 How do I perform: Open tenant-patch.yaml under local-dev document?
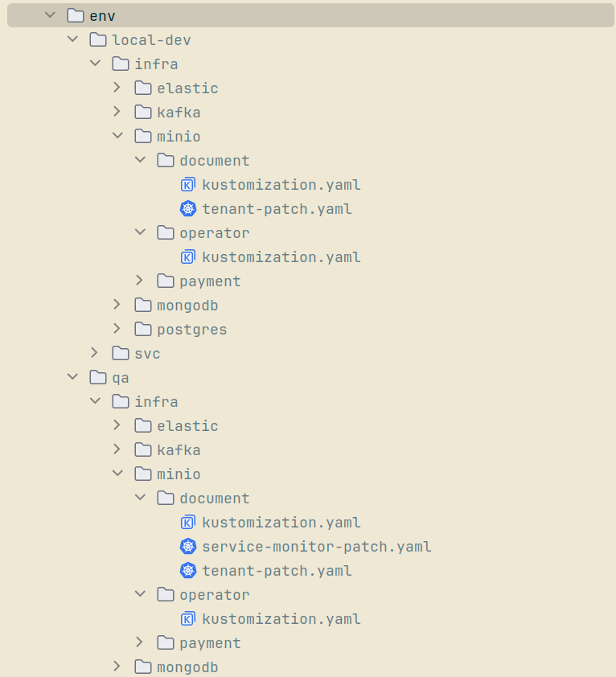click(x=277, y=209)
